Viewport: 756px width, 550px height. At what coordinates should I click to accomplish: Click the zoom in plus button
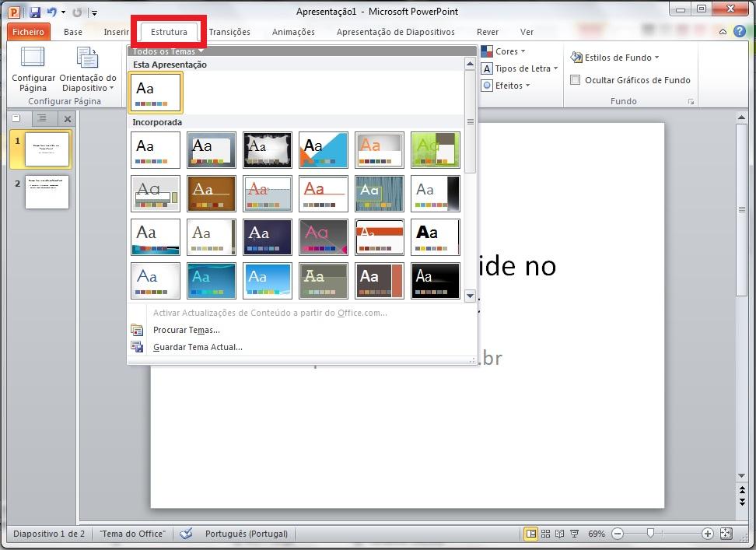707,534
